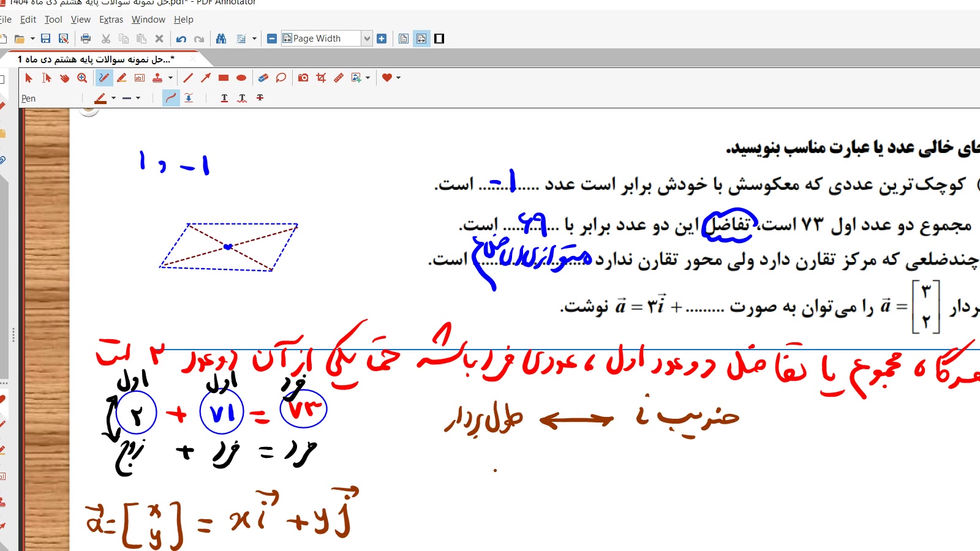This screenshot has width=980, height=551.
Task: Pick the Lasso selection tool
Action: click(x=281, y=78)
